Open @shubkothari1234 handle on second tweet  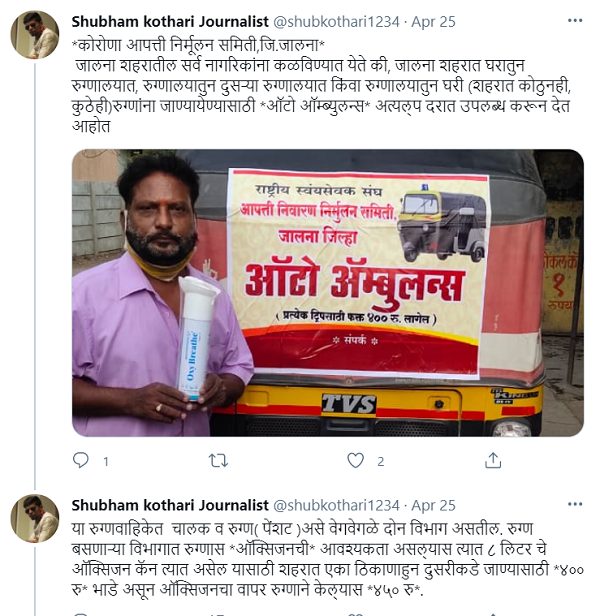point(336,506)
